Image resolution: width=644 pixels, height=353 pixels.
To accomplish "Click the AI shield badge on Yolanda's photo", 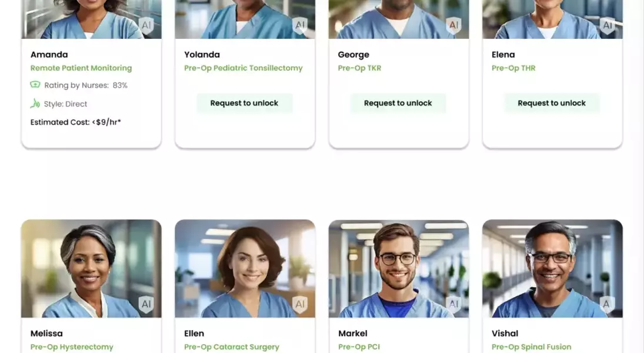I will click(x=300, y=26).
